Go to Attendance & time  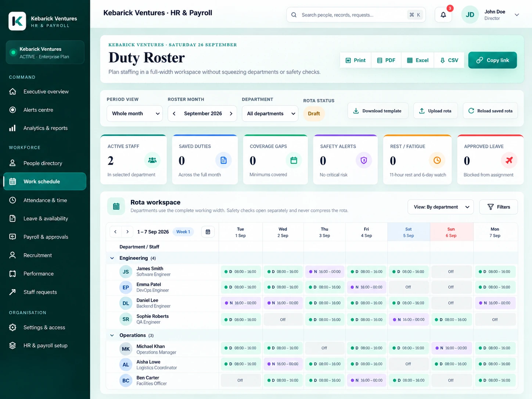(45, 200)
